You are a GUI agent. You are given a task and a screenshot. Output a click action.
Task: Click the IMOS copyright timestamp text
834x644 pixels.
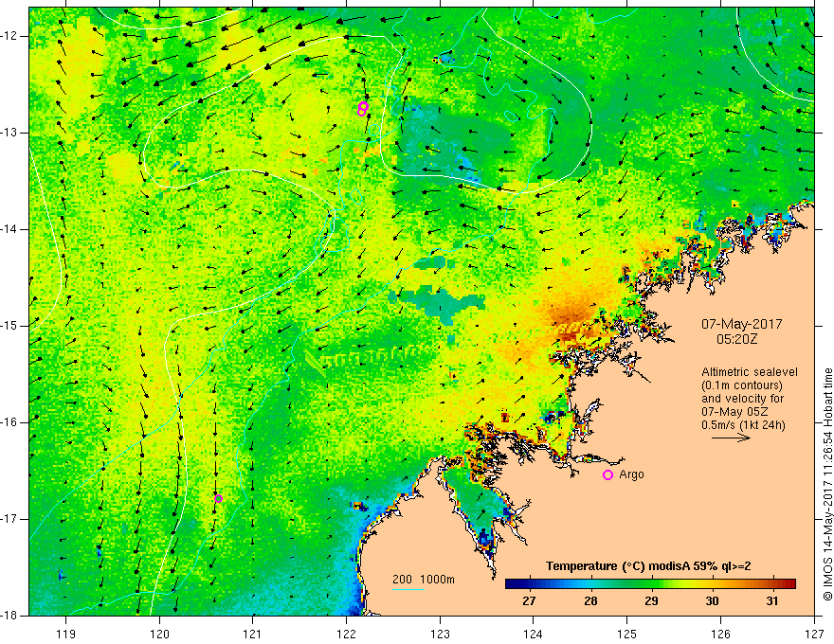[x=827, y=484]
